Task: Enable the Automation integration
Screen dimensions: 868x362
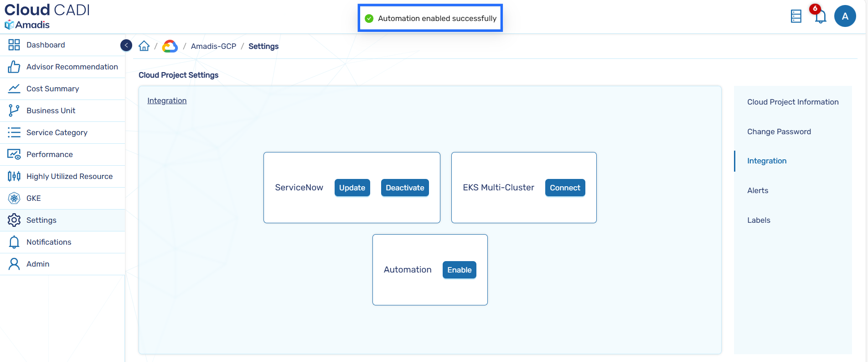Action: point(459,270)
